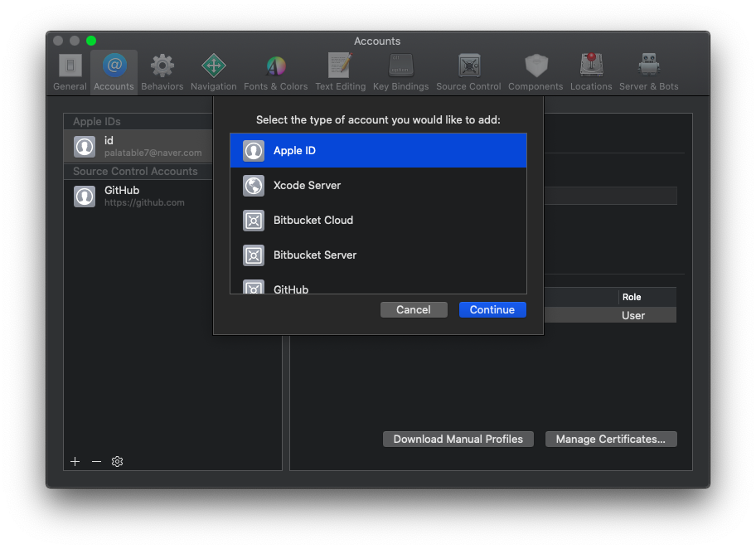Open the General preferences pane

pos(70,72)
